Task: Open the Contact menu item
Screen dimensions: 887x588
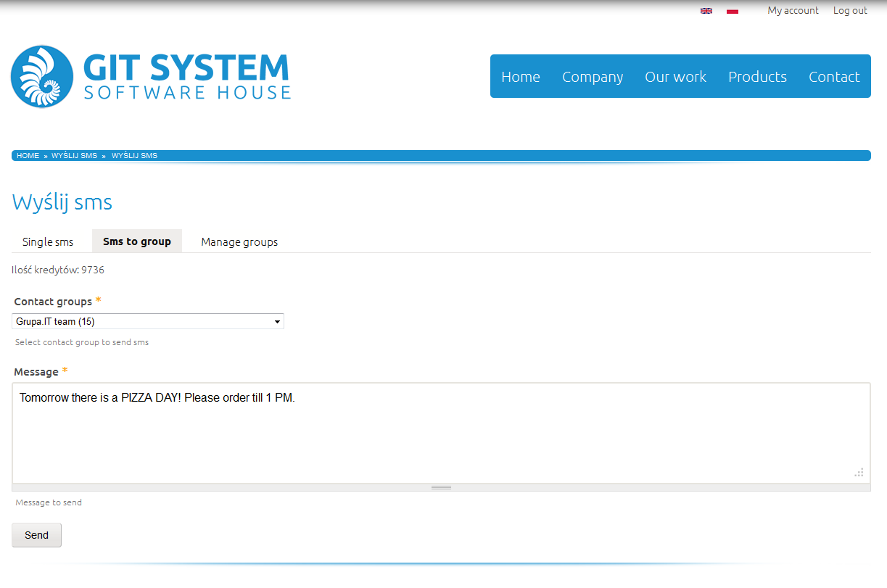Action: point(834,77)
